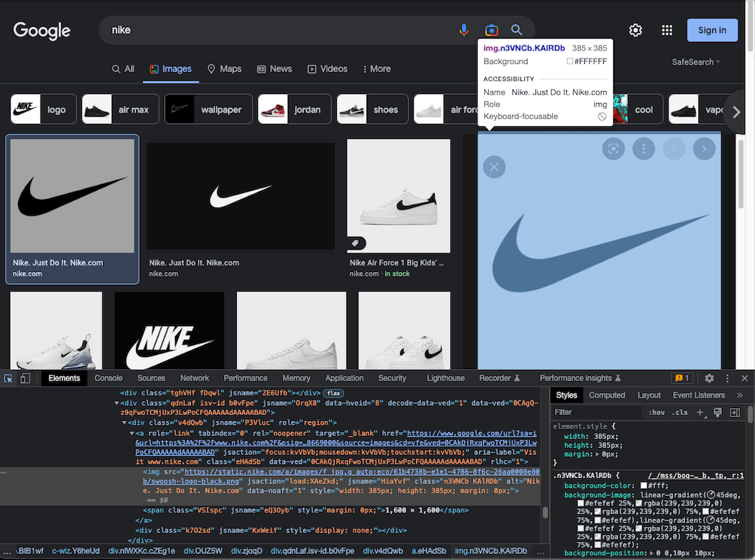Open stylesheet source link for .n3VNCb.KAlRDb
This screenshot has height=560, width=755.
coord(696,475)
